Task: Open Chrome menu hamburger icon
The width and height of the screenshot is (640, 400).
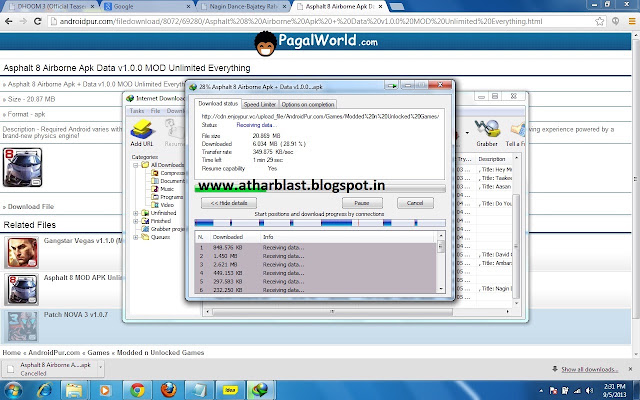Action: [632, 21]
